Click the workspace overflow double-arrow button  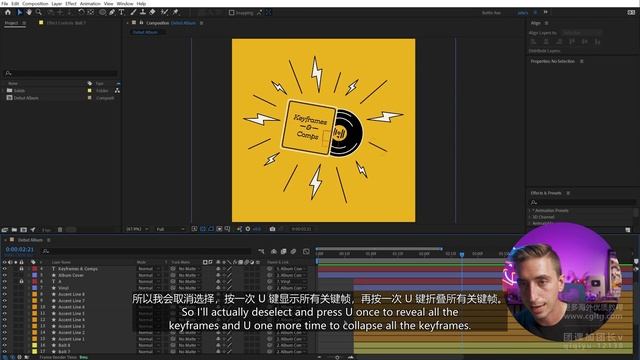546,13
